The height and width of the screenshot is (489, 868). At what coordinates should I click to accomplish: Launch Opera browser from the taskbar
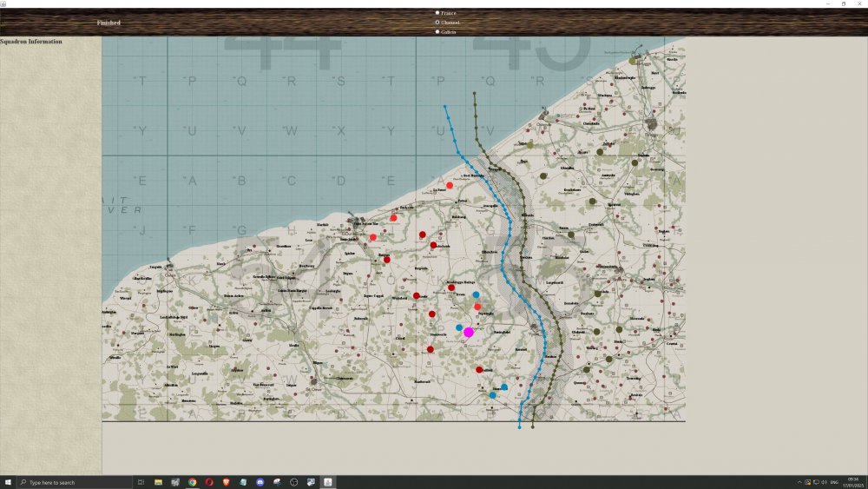(x=209, y=482)
